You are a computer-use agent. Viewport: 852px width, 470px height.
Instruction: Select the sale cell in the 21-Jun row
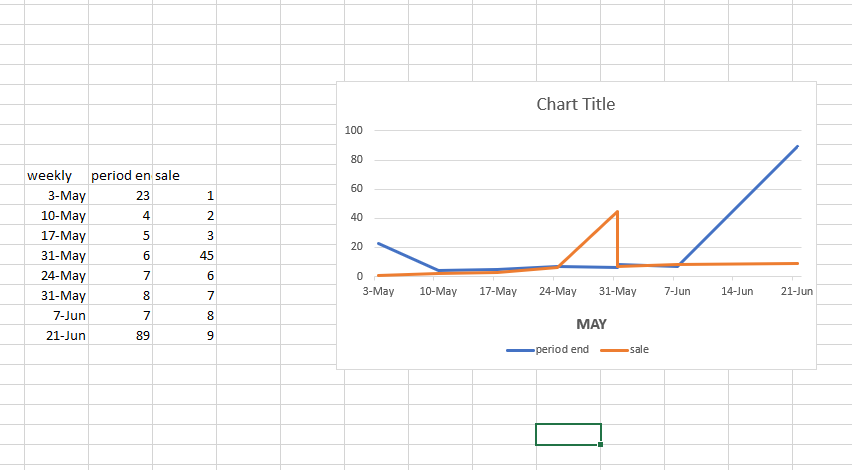click(185, 335)
